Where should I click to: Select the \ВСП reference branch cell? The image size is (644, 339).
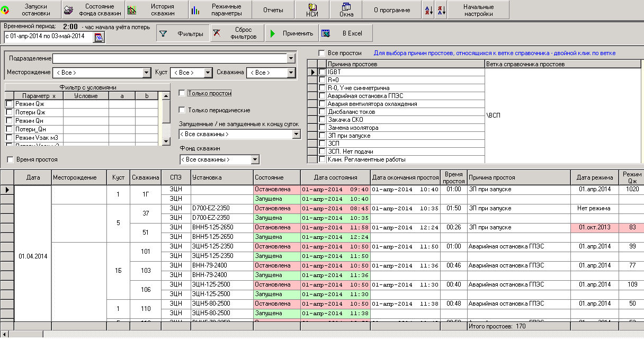(x=563, y=115)
